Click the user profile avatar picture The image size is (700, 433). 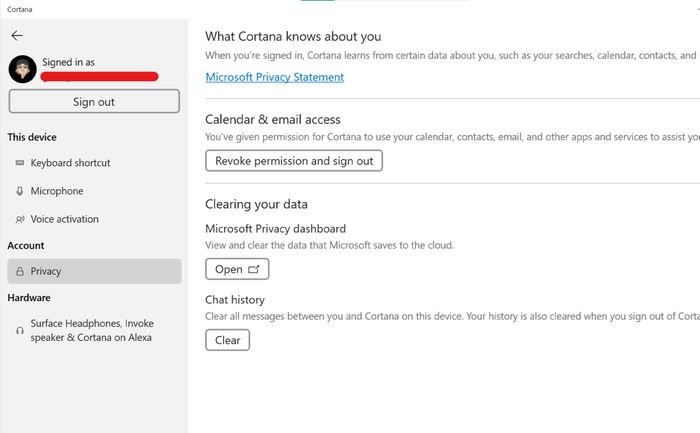point(23,68)
